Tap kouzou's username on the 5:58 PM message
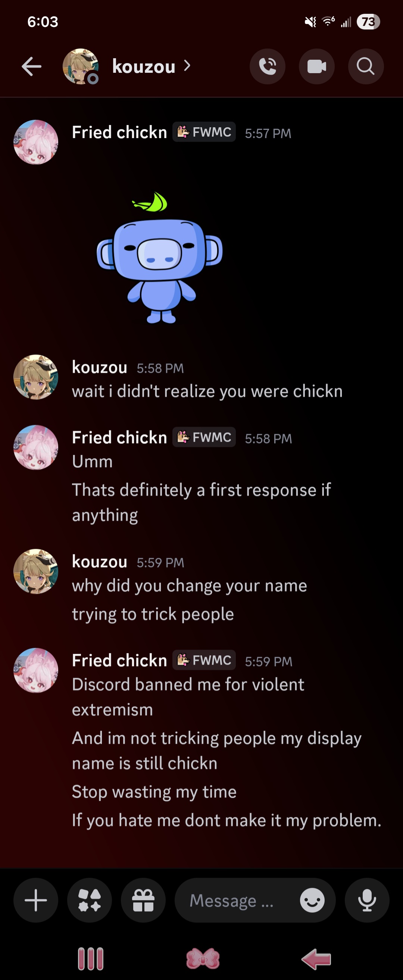403x980 pixels. coord(99,368)
